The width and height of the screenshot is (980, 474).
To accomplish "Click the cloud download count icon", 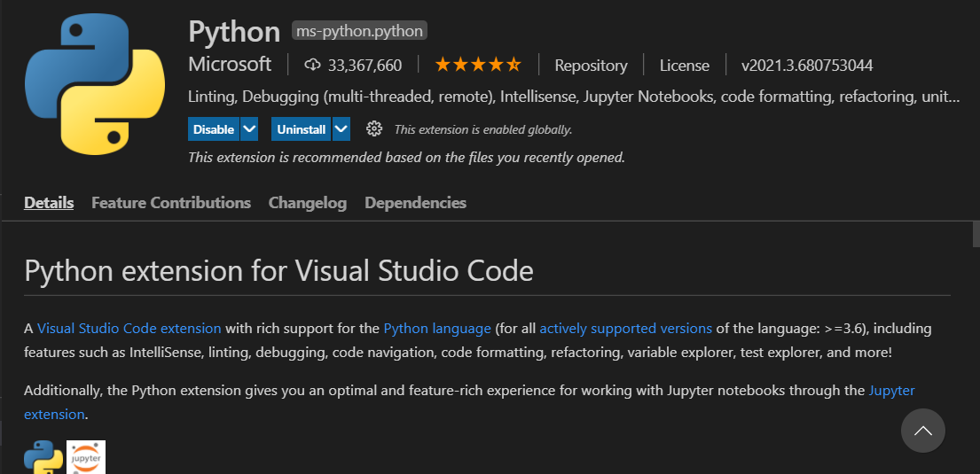I will [x=311, y=65].
